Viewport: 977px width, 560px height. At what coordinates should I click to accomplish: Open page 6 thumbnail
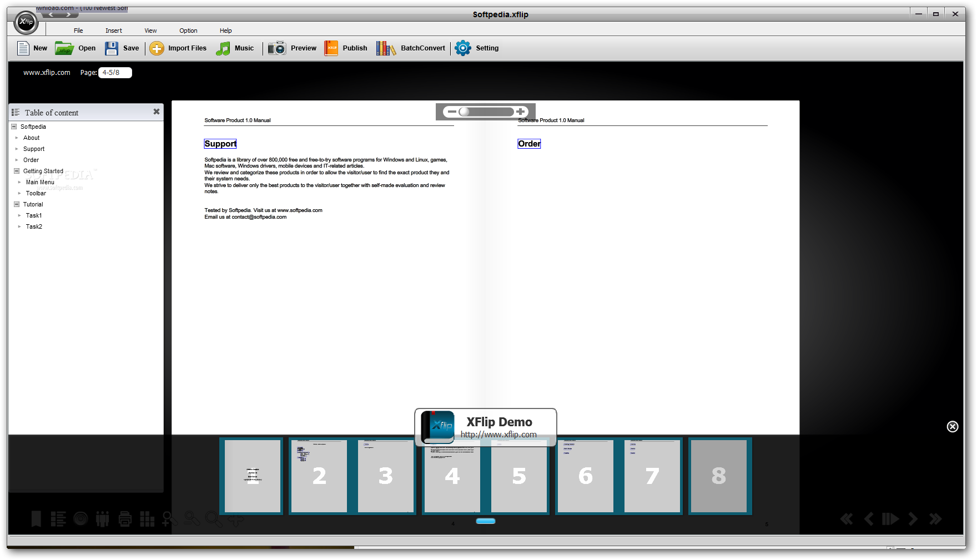[x=586, y=476]
